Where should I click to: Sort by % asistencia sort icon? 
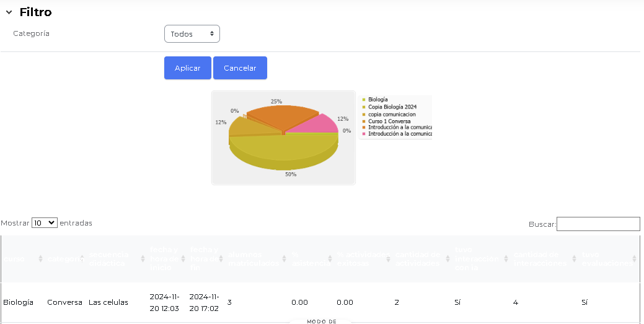point(330,259)
